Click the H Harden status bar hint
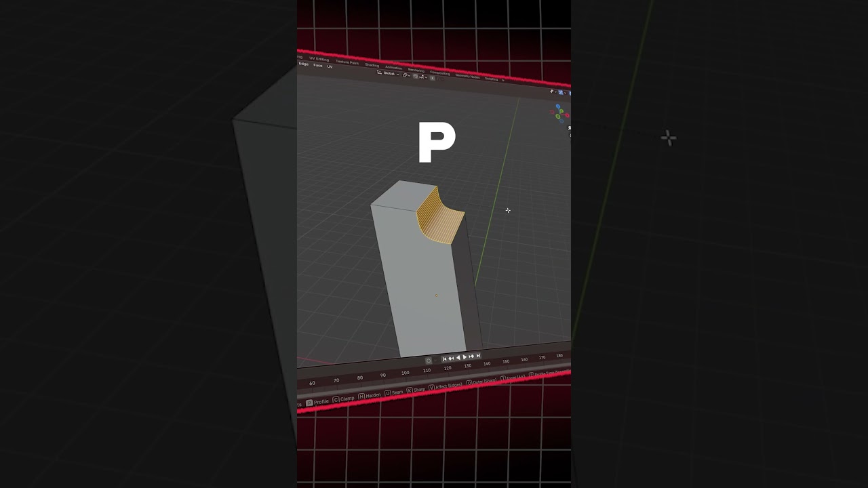 click(370, 396)
